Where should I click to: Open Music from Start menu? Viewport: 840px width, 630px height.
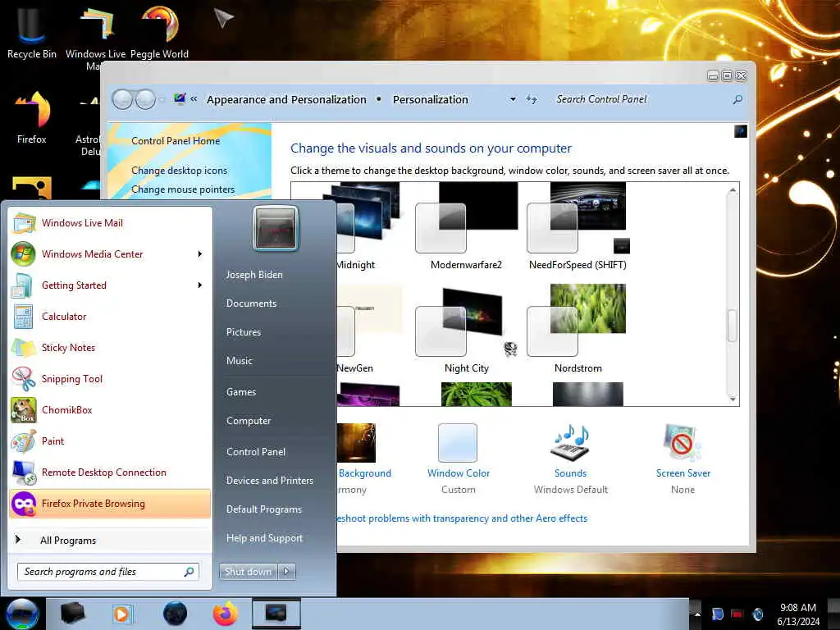click(239, 361)
